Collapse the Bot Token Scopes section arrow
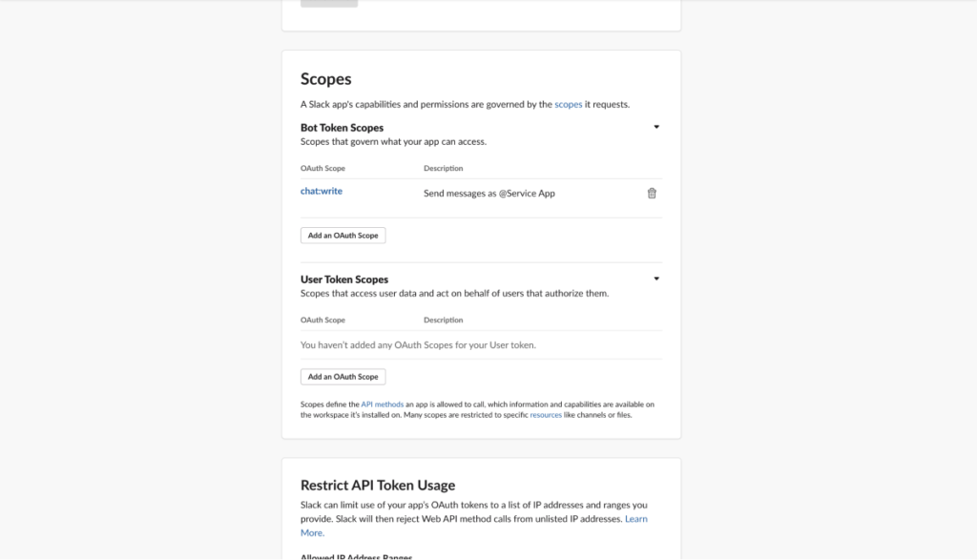The width and height of the screenshot is (977, 560). (x=656, y=127)
